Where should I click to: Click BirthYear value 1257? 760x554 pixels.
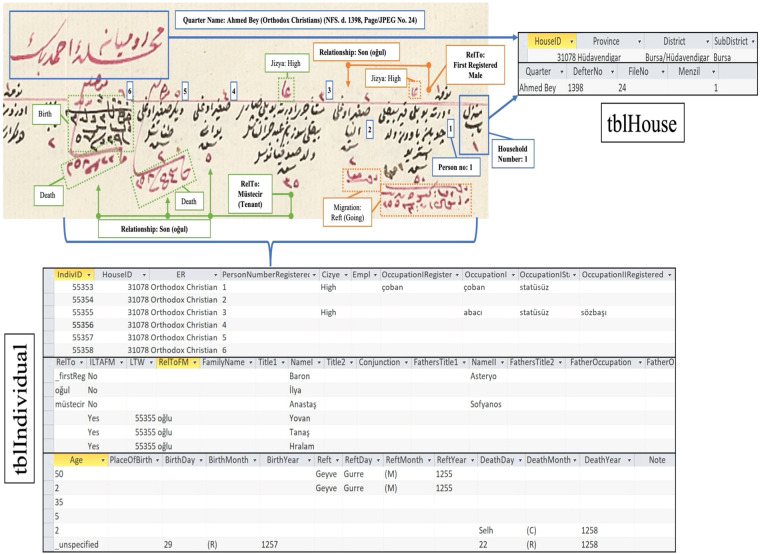270,545
